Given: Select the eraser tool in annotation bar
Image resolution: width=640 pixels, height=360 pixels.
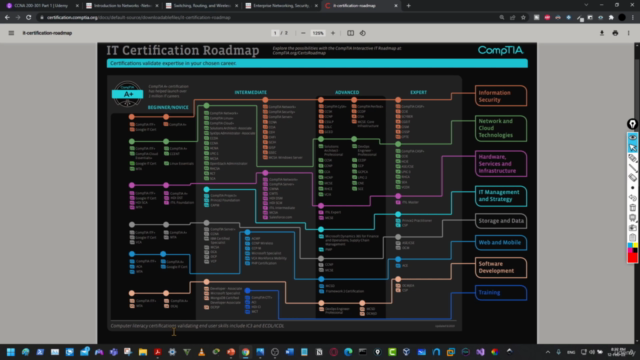Looking at the screenshot, I should click(632, 178).
